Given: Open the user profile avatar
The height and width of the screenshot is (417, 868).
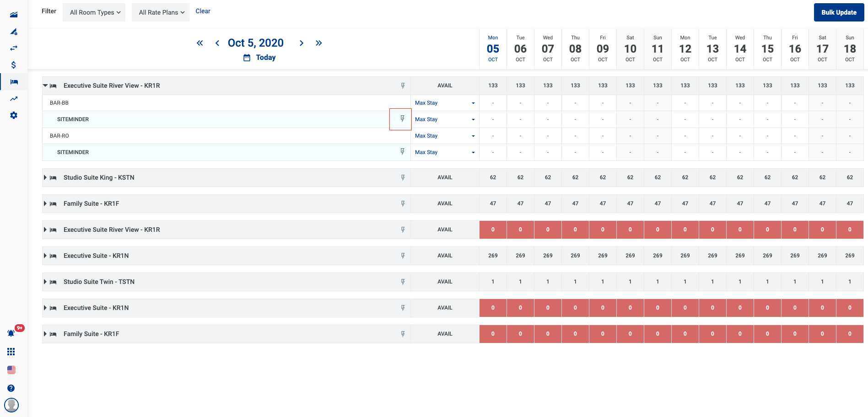Looking at the screenshot, I should point(11,405).
